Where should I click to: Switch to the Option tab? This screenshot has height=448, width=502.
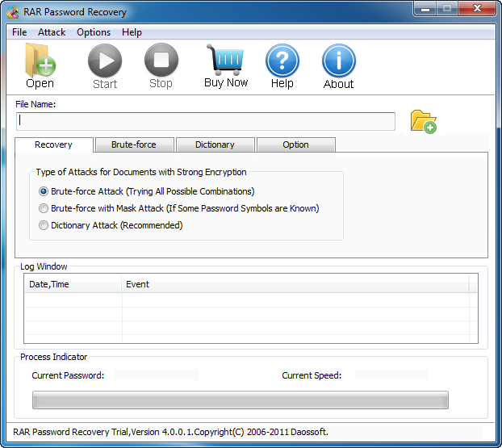tap(296, 144)
